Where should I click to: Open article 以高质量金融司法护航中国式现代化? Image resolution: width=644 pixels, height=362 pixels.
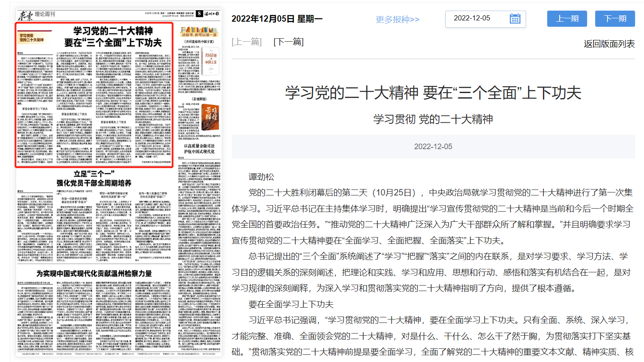pyautogui.click(x=199, y=149)
